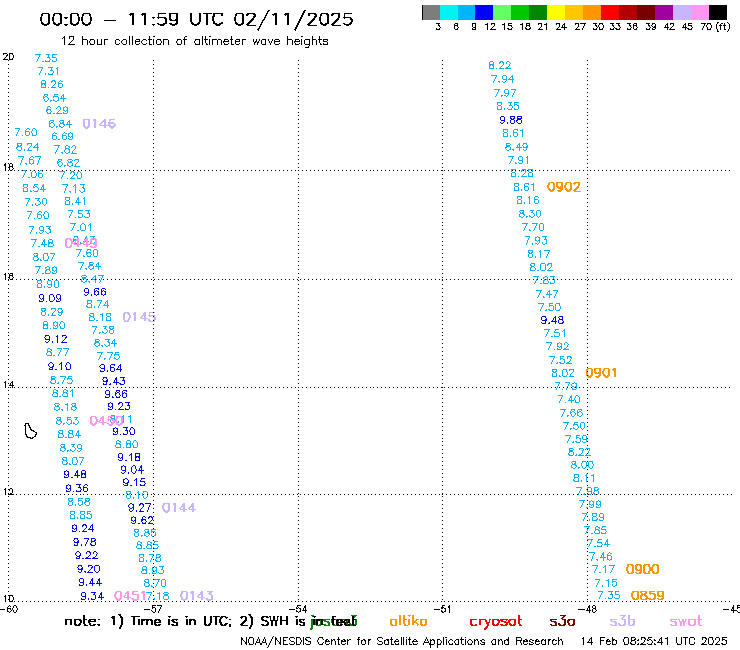Click the 9.88 wave height value
The height and width of the screenshot is (650, 740).
511,120
